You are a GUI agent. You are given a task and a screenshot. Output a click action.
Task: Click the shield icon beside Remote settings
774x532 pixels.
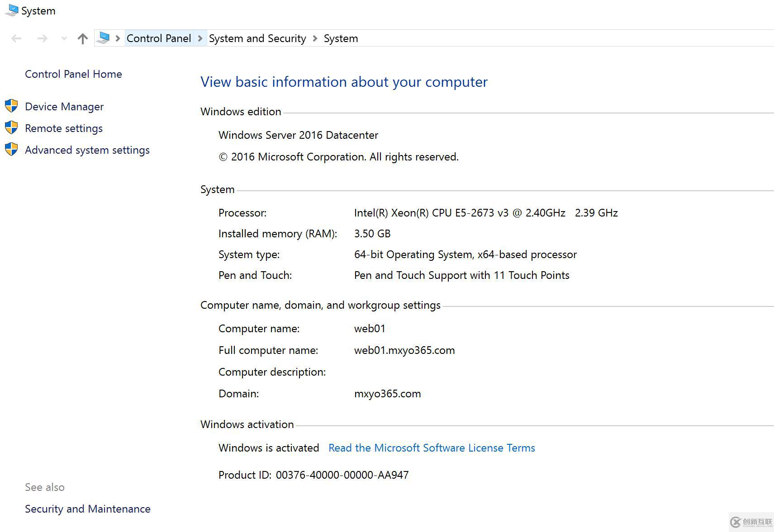click(x=11, y=127)
